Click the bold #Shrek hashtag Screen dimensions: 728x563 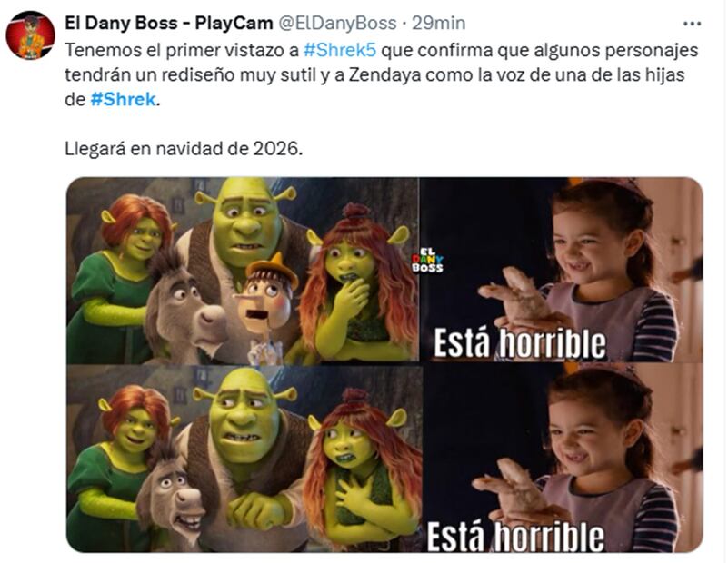(x=123, y=99)
